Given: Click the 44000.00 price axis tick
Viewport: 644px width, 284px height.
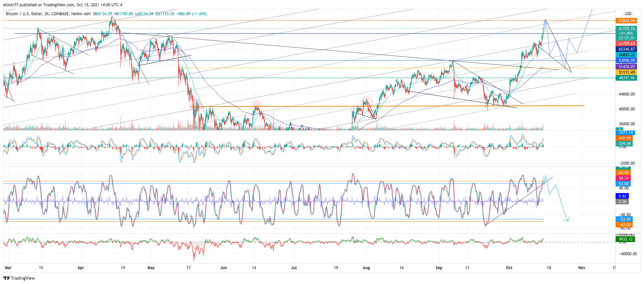Looking at the screenshot, I should (626, 94).
